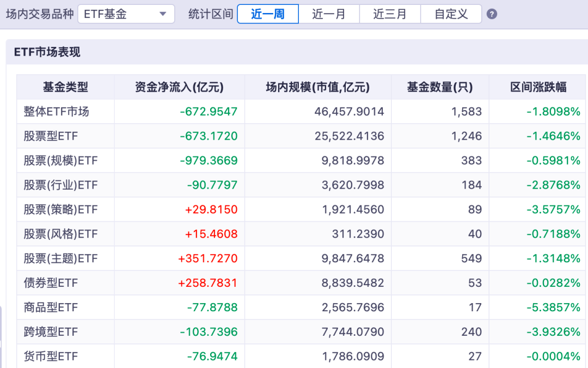Select the 股票(主题)ETF row label

tap(60, 258)
